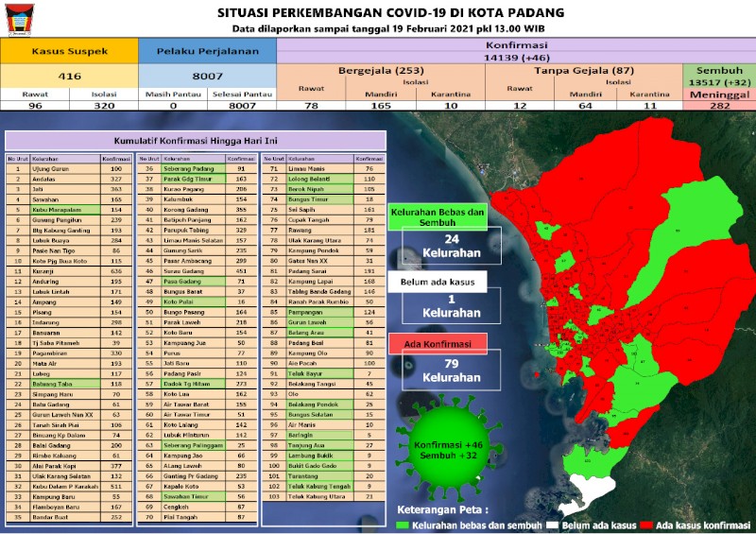This screenshot has height=534, width=756.
Task: Click the red 'Ada Konfirmasi' label
Action: click(438, 344)
